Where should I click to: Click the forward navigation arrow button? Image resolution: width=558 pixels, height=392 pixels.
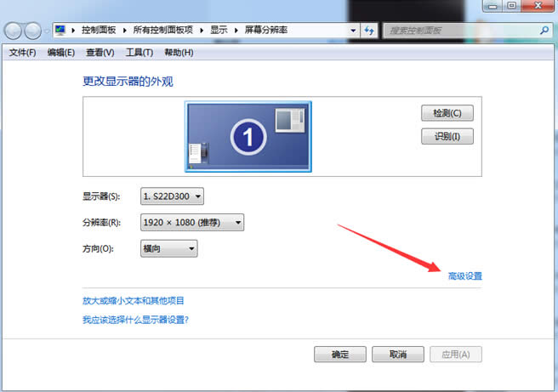(x=34, y=31)
